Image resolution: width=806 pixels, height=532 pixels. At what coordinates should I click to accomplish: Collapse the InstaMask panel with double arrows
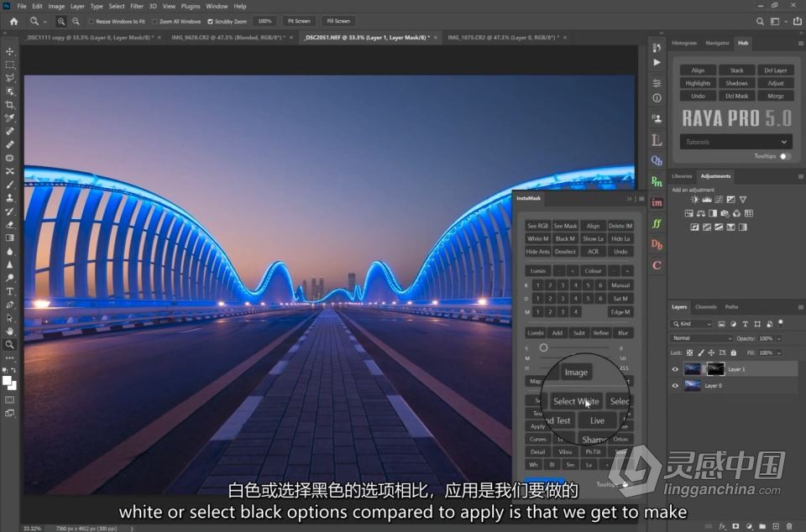629,199
